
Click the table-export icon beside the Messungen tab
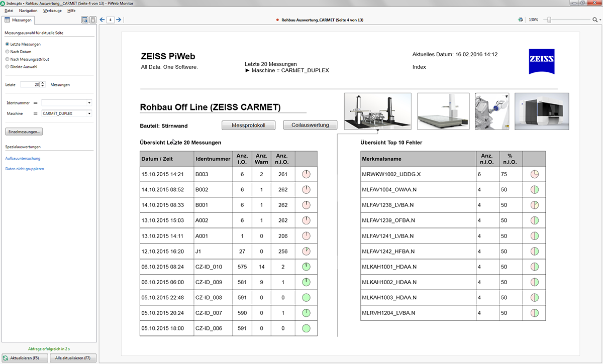coord(85,20)
